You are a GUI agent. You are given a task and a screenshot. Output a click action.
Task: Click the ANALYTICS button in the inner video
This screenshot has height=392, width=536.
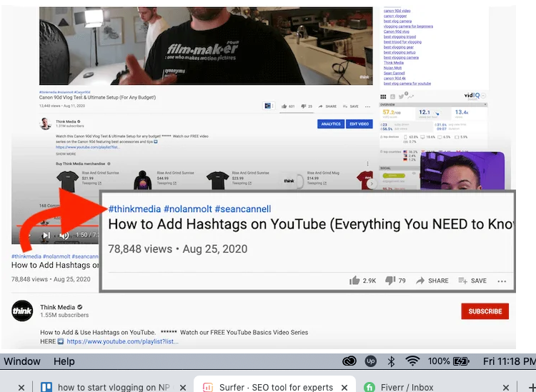(331, 124)
